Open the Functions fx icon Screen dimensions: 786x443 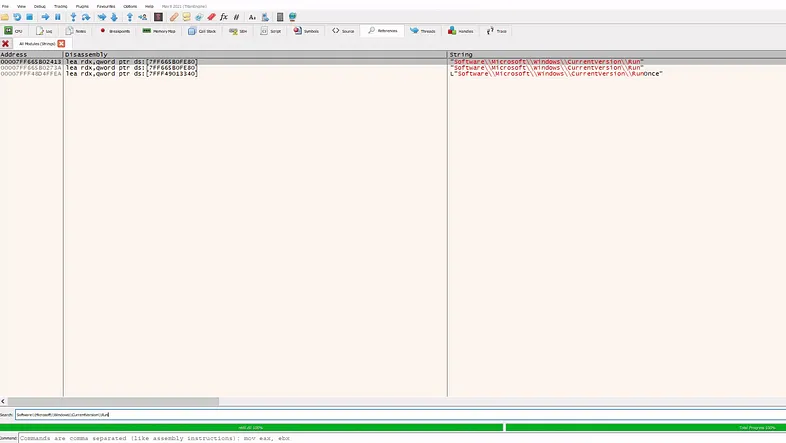click(x=224, y=17)
